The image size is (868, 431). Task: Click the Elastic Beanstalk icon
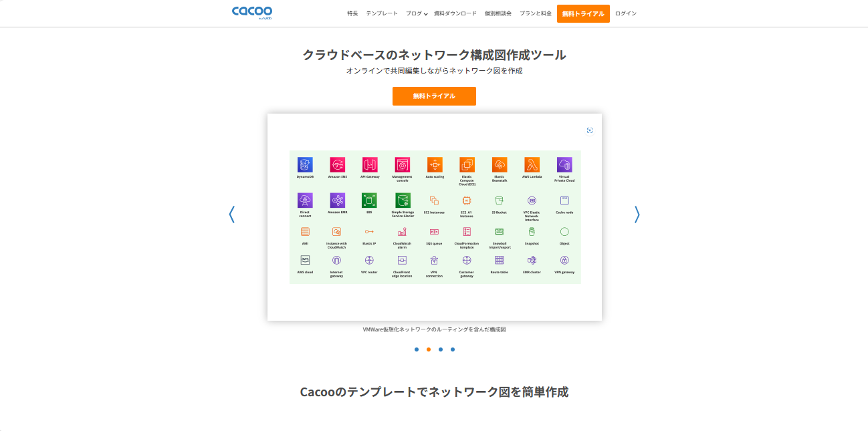(499, 164)
